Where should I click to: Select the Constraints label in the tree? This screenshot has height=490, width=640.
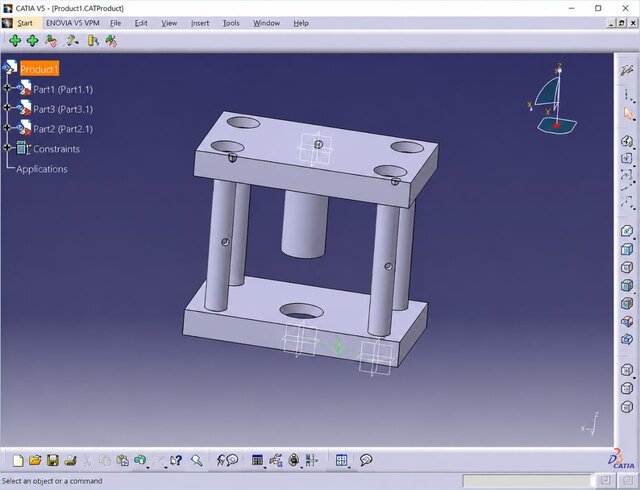point(56,149)
